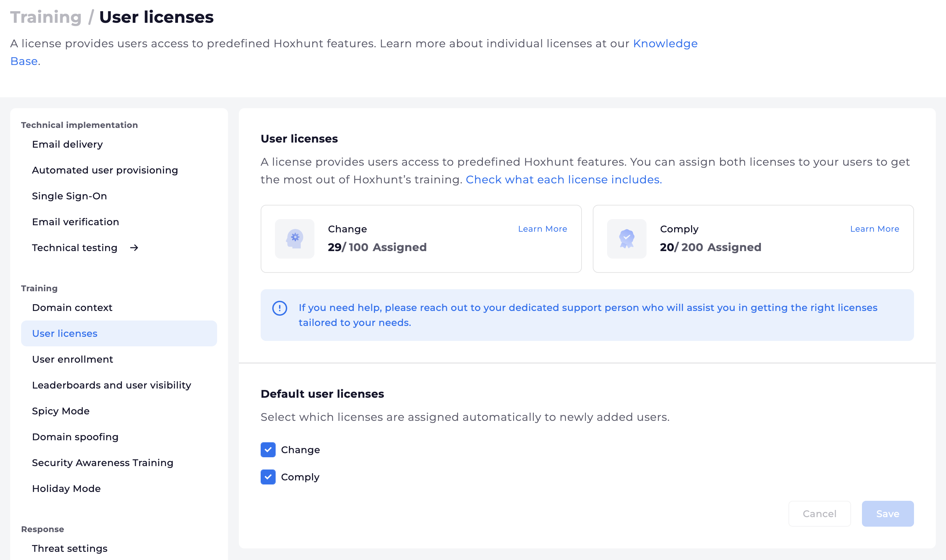Open Threat settings in Response section

[119, 548]
